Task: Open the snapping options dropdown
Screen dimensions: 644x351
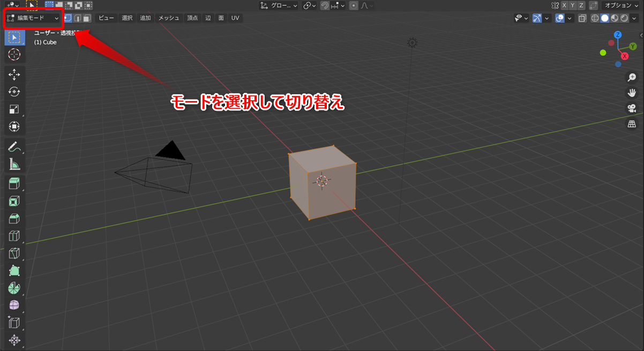Action: pos(338,5)
